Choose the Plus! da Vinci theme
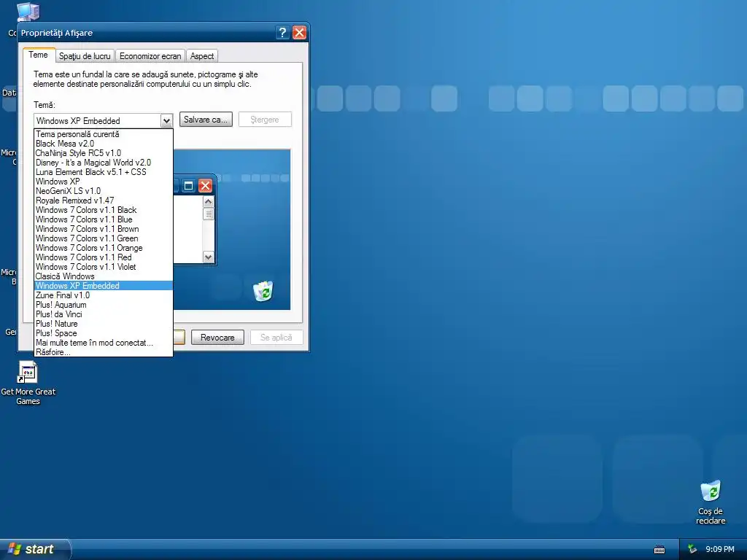Image resolution: width=747 pixels, height=560 pixels. click(x=104, y=314)
